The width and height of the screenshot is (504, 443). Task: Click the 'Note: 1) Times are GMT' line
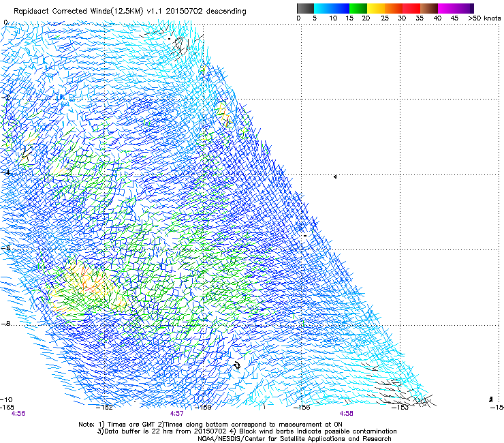(x=210, y=425)
